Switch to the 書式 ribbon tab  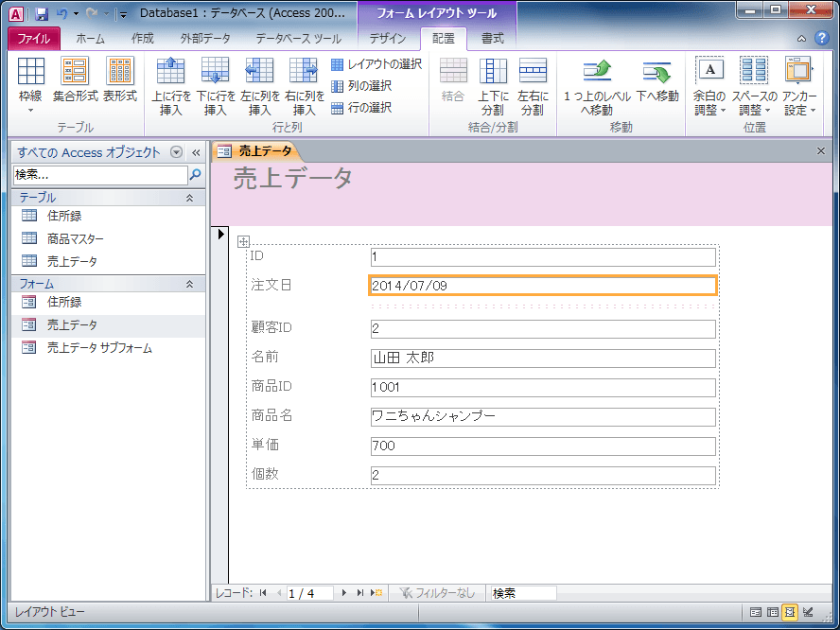point(492,39)
